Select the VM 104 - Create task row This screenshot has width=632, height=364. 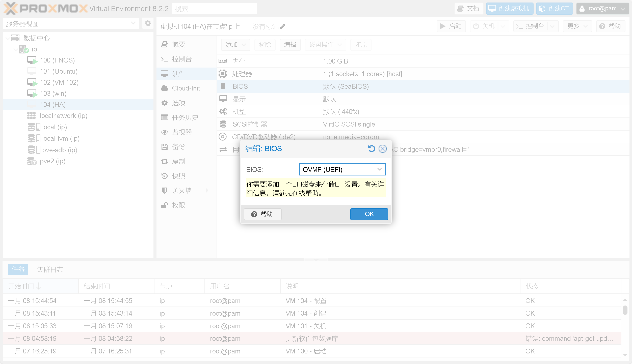312,313
